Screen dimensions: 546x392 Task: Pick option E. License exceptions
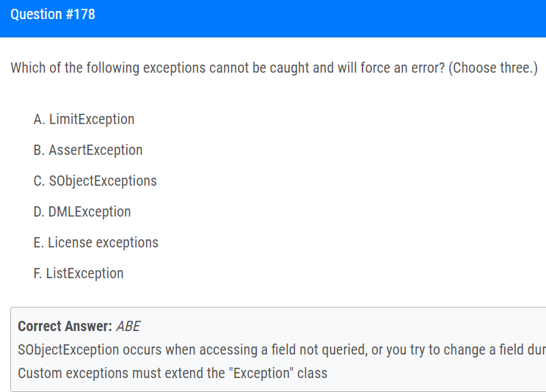(x=95, y=242)
